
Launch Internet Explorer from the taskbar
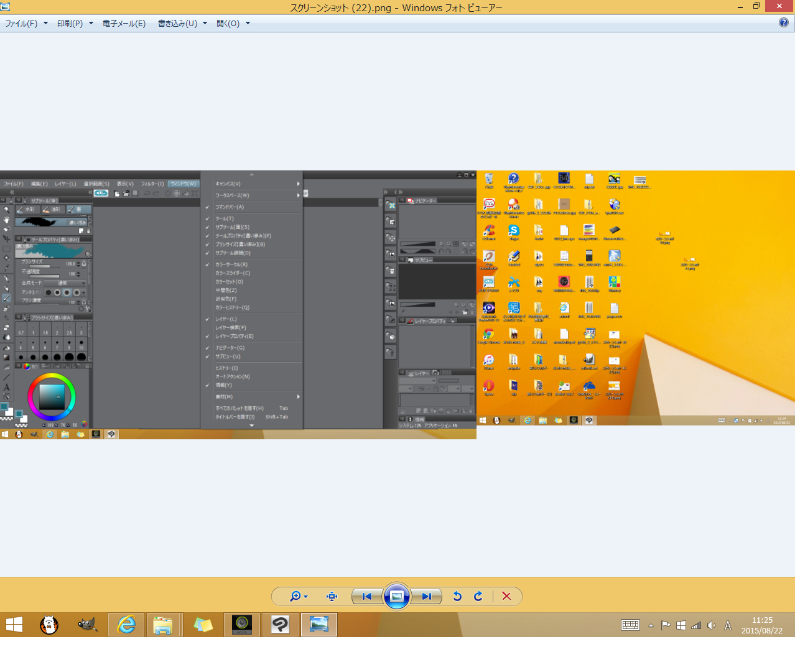126,625
